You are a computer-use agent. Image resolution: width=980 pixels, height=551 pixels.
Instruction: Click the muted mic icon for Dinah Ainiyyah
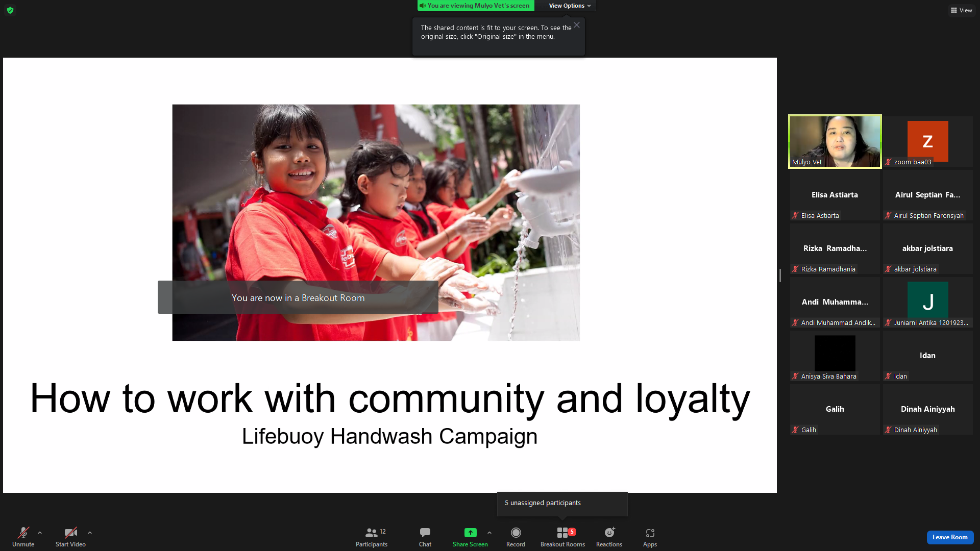[888, 430]
